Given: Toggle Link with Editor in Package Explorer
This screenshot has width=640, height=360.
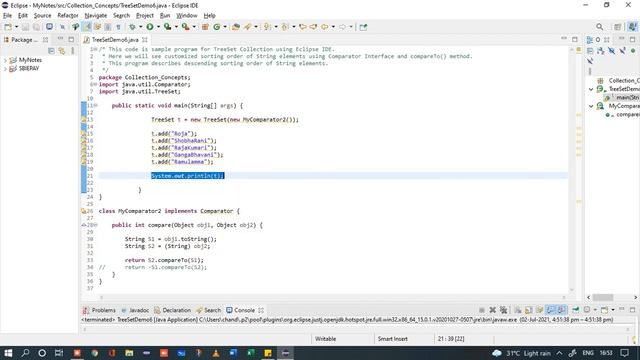Looking at the screenshot, I should (x=62, y=51).
